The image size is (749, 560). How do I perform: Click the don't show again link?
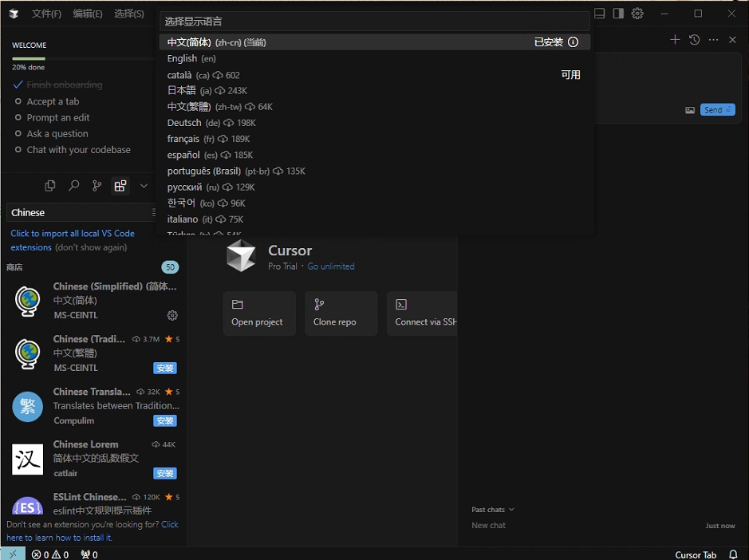91,247
